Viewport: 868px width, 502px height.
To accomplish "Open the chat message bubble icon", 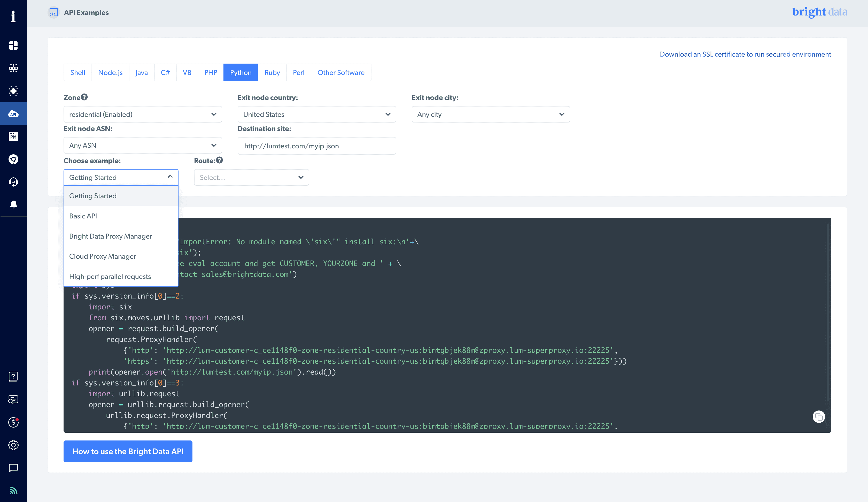I will tap(13, 468).
